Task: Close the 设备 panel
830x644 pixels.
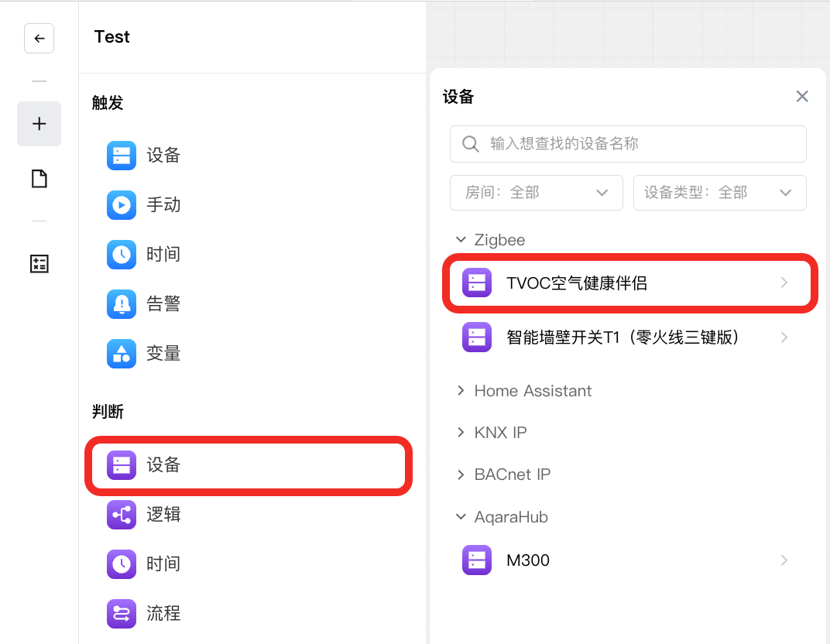Action: tap(802, 96)
